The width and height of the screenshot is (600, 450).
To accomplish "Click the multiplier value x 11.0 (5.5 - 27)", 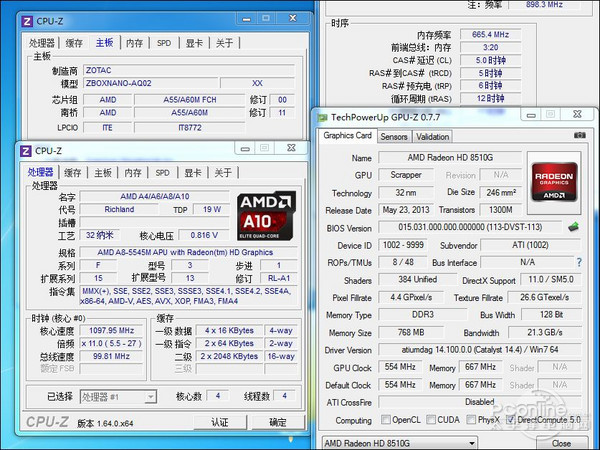I will tap(111, 343).
